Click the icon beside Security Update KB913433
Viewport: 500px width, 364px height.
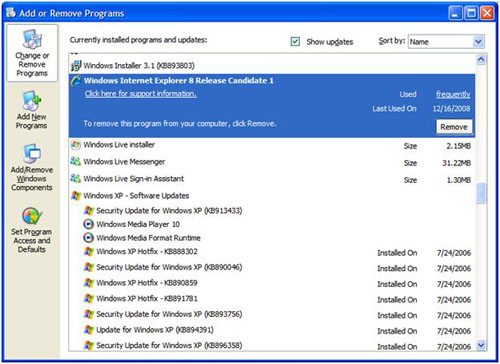89,211
